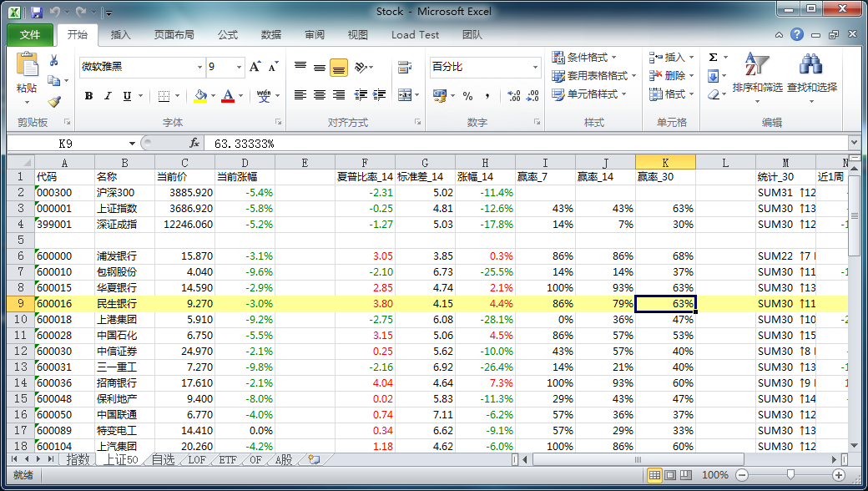Screen dimensions: 868x491
Task: Toggle Italic formatting
Action: [108, 96]
